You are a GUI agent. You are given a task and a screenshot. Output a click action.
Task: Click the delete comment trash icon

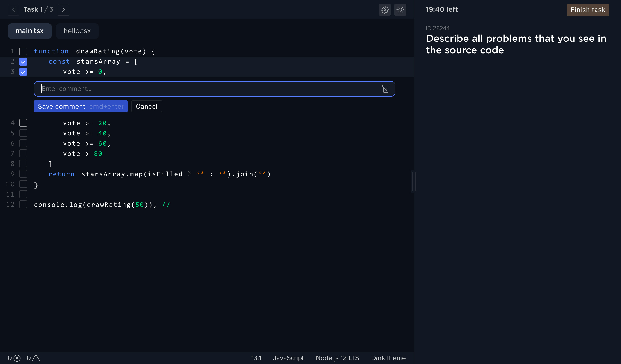tap(386, 89)
